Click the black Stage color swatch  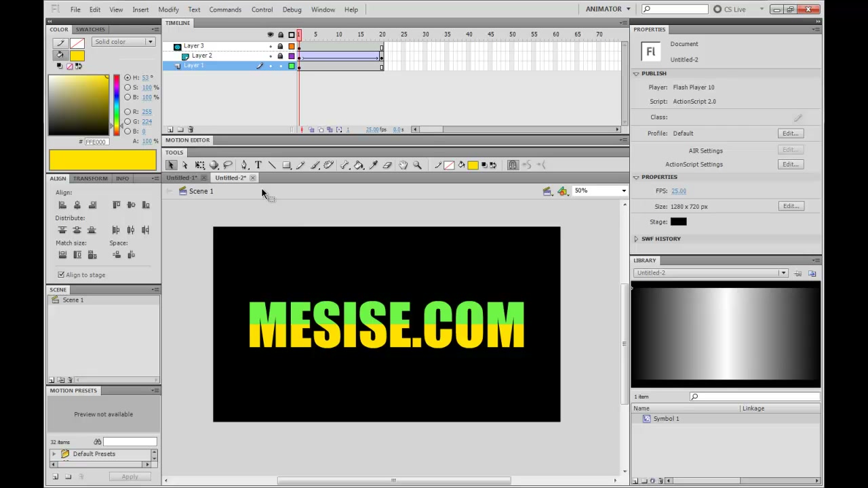[678, 222]
